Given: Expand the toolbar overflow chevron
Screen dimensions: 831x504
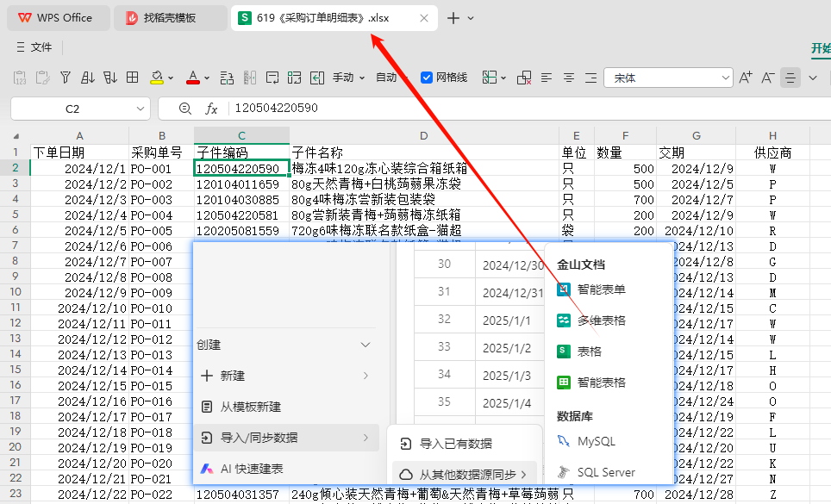Looking at the screenshot, I should [813, 78].
